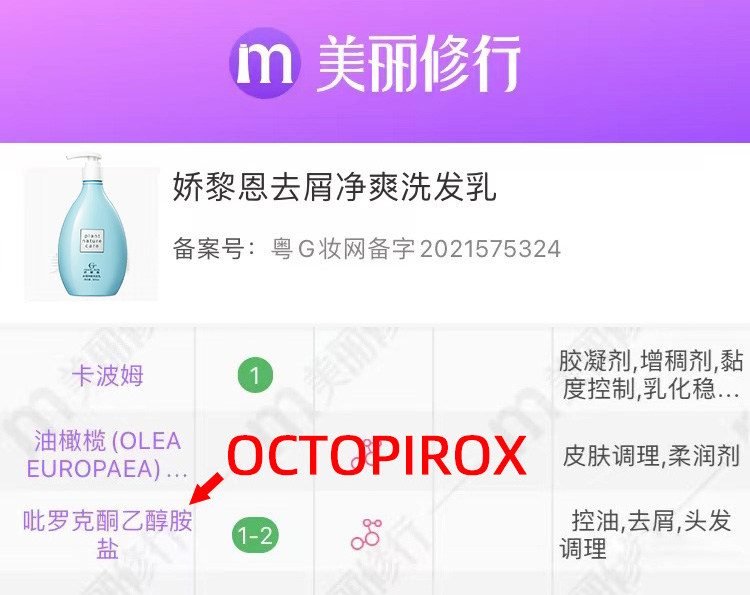Click the 控油,去屑,头发调理 usage cell
The image size is (750, 595).
pos(646,534)
